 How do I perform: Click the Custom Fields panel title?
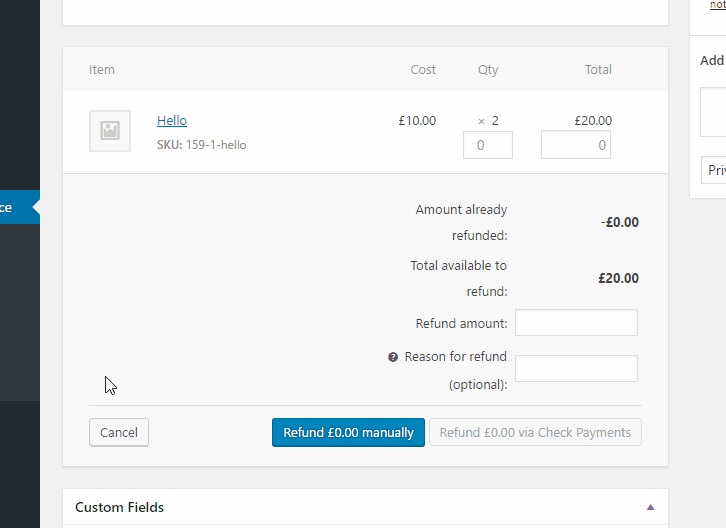point(120,507)
